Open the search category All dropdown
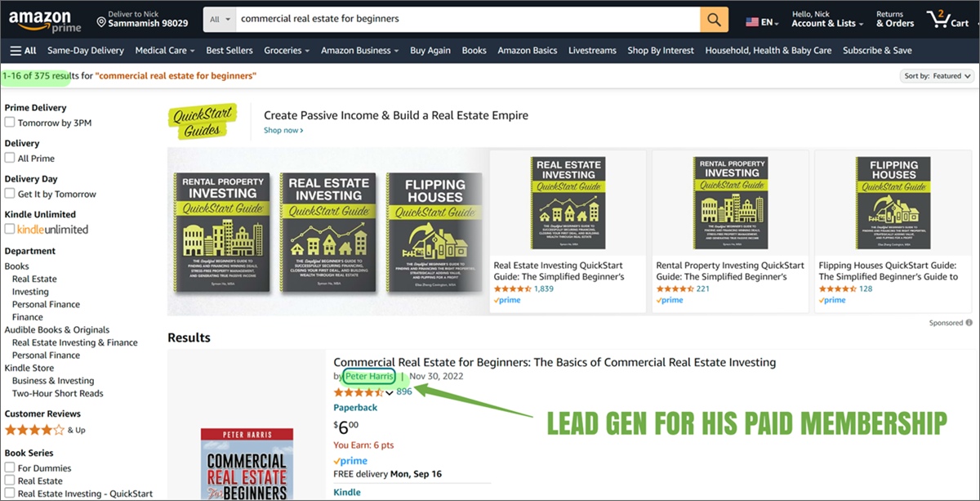 click(219, 18)
